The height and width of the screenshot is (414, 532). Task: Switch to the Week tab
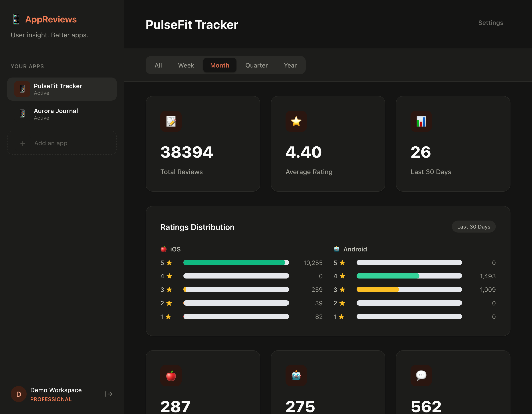pyautogui.click(x=186, y=65)
